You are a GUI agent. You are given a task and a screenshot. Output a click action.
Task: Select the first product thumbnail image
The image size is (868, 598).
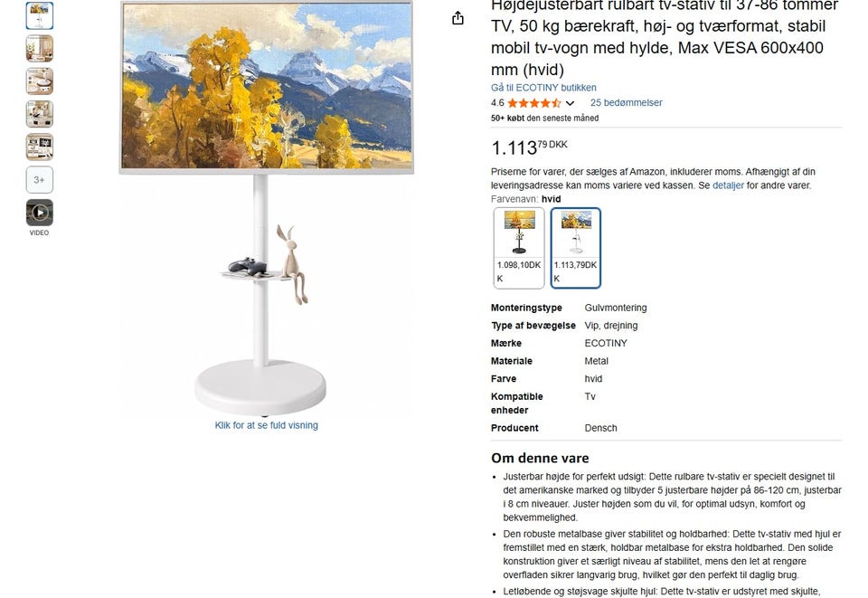pyautogui.click(x=39, y=15)
